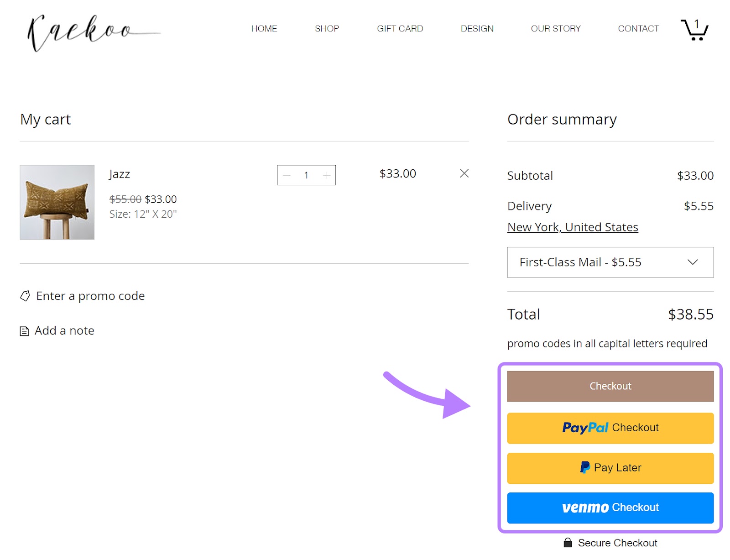Expand Add a note
This screenshot has height=560, width=730.
click(64, 331)
